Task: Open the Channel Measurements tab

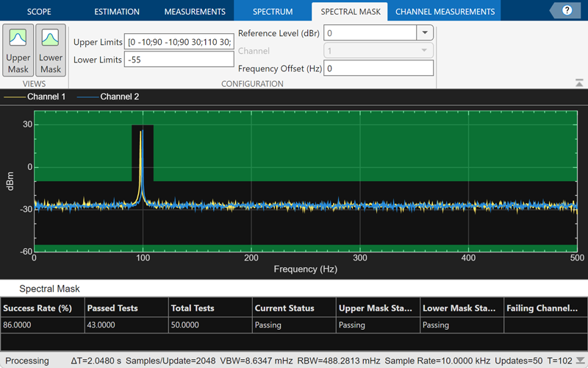Action: [x=445, y=12]
